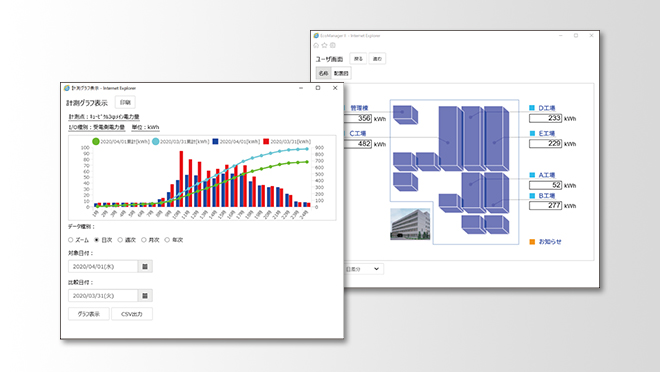Open calendar picker for 比較日付 field
Viewport: 660px width, 372px height.
pyautogui.click(x=145, y=296)
